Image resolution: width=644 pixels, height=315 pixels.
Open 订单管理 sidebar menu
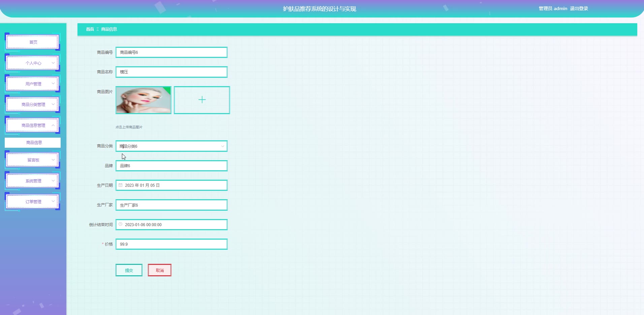pos(33,202)
